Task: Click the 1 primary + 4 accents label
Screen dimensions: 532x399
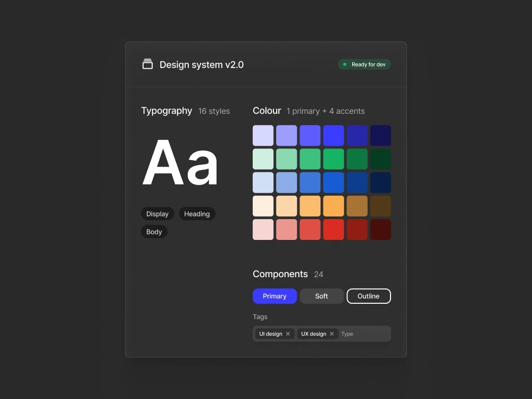Action: (x=326, y=111)
